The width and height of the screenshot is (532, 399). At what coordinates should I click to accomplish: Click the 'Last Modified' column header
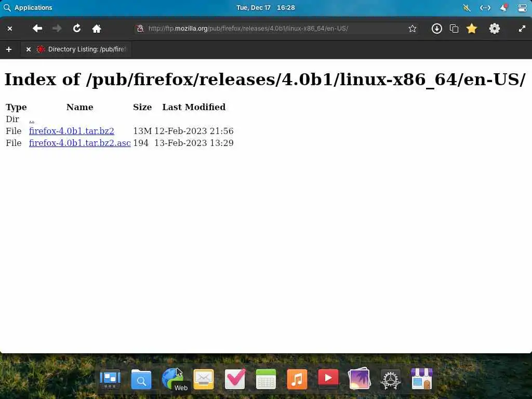click(194, 107)
